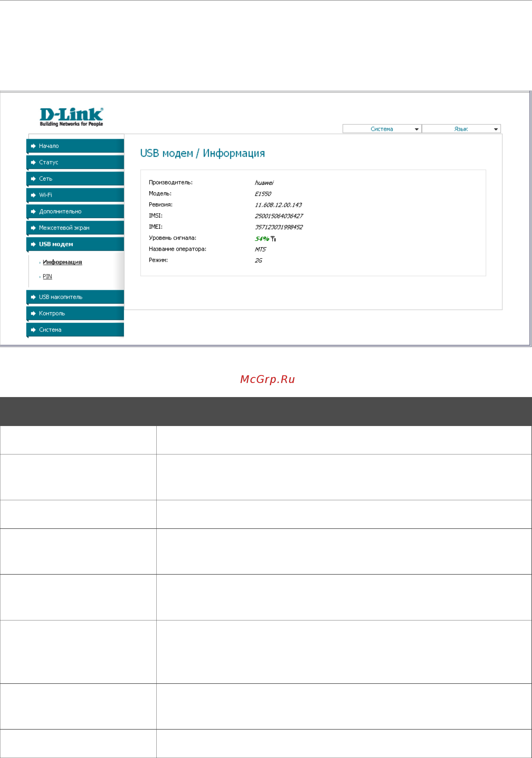Click the Название оператора label

click(x=178, y=249)
